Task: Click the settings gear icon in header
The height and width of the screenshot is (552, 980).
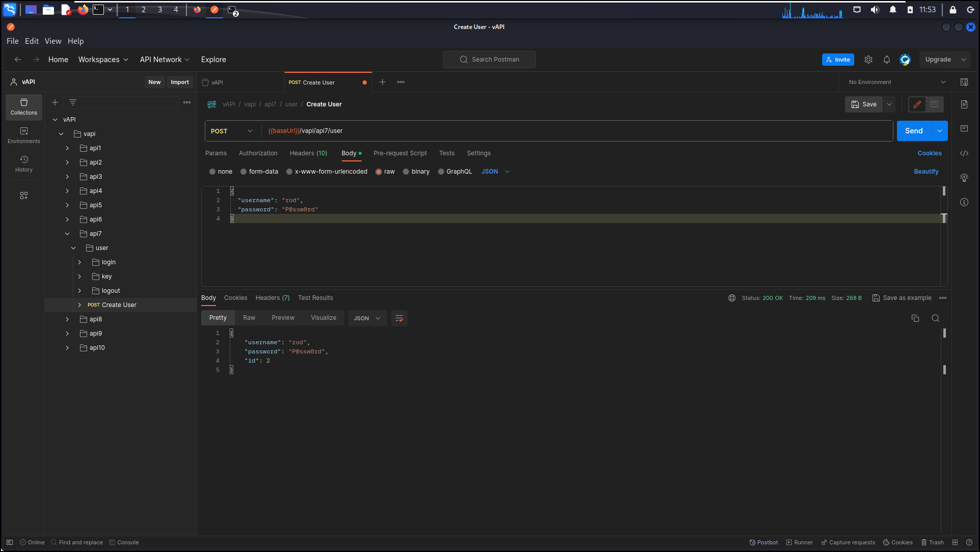Action: tap(868, 60)
